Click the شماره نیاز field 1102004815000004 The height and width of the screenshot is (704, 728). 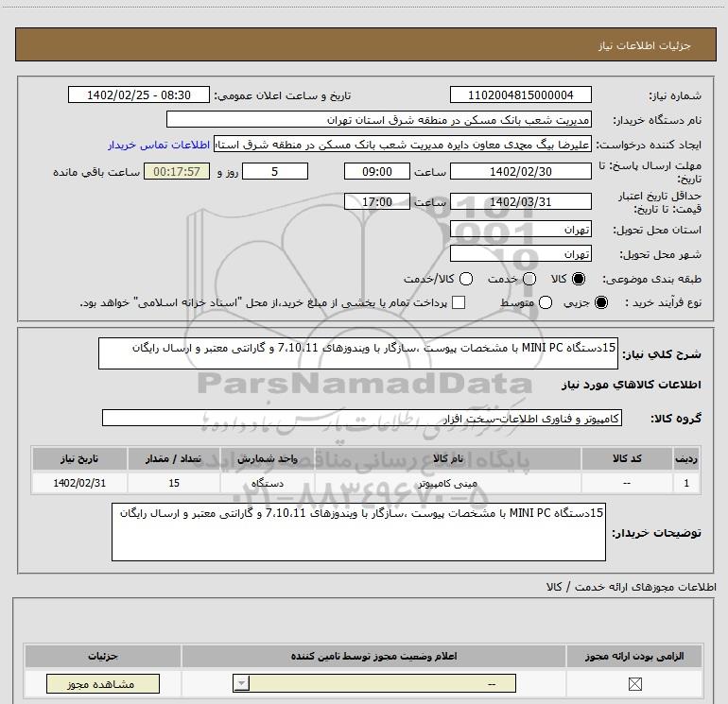(x=520, y=94)
